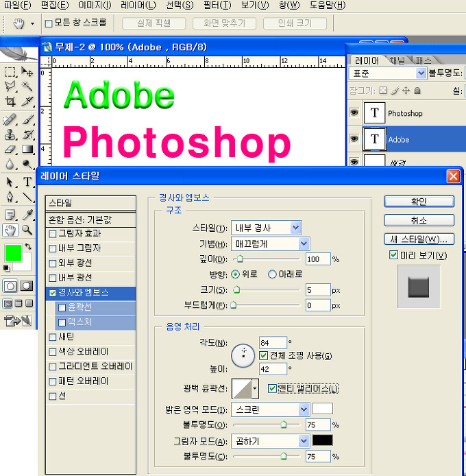Click lock all padlock icon in Layers panel
This screenshot has width=466, height=476.
[417, 91]
